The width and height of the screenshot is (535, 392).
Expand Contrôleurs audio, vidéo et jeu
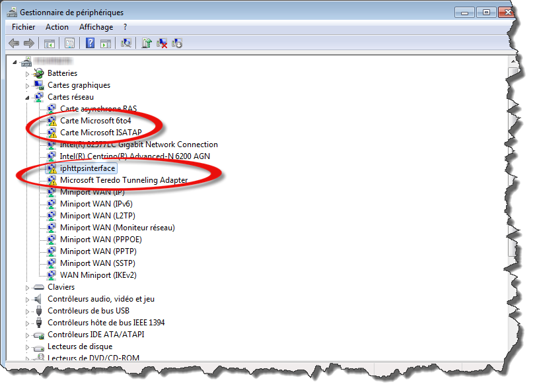(27, 300)
